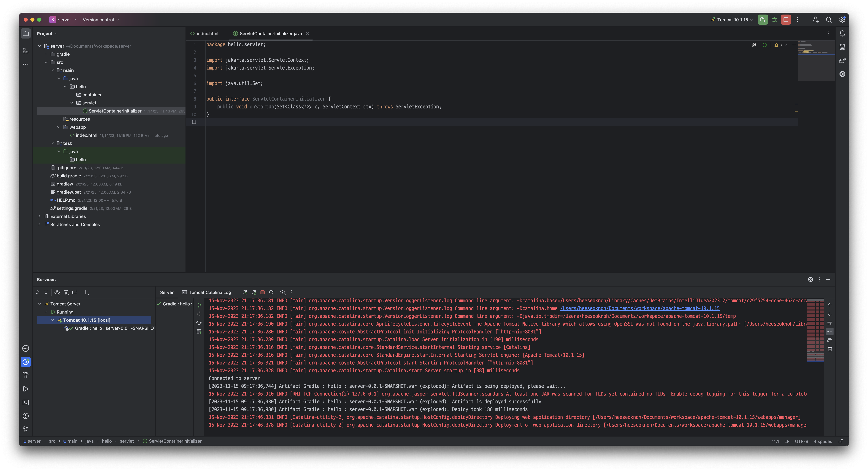This screenshot has height=471, width=868.
Task: Open the Git tool window icon
Action: tap(26, 430)
